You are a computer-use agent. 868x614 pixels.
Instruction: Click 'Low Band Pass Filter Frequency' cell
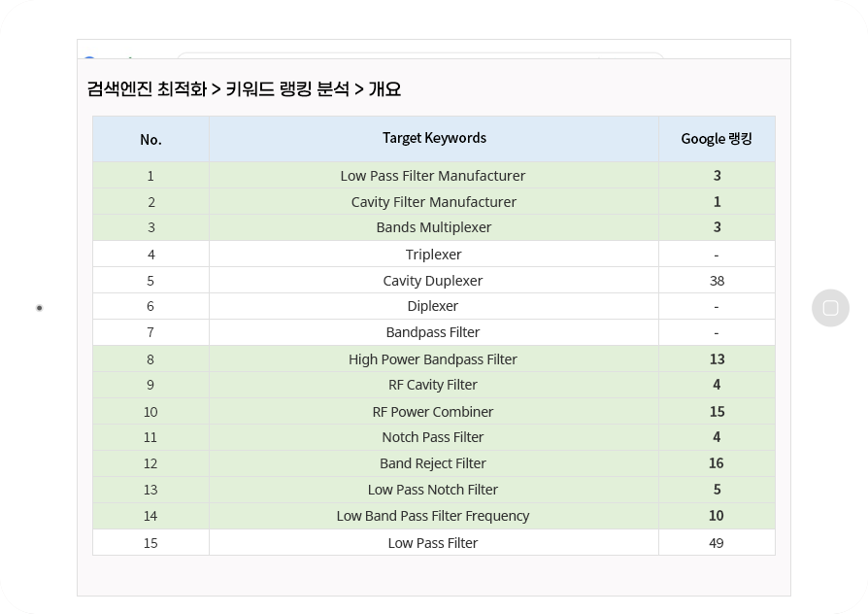[433, 516]
